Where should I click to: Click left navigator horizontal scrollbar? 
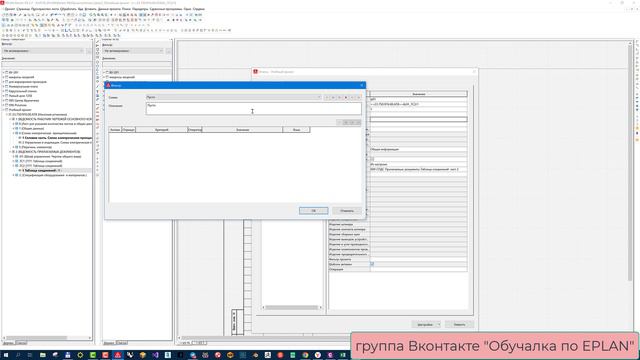pos(47,338)
